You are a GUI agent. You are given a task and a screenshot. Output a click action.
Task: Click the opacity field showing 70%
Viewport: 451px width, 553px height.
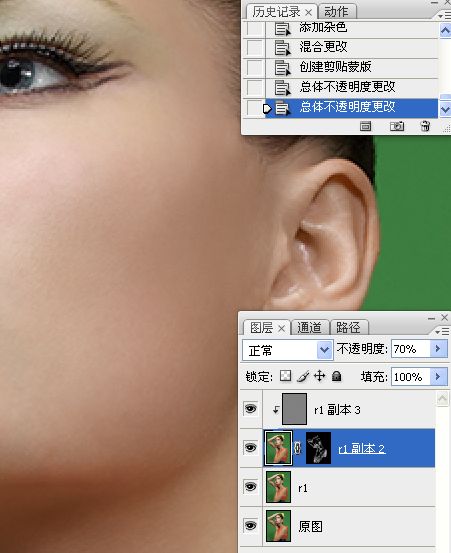coord(411,349)
